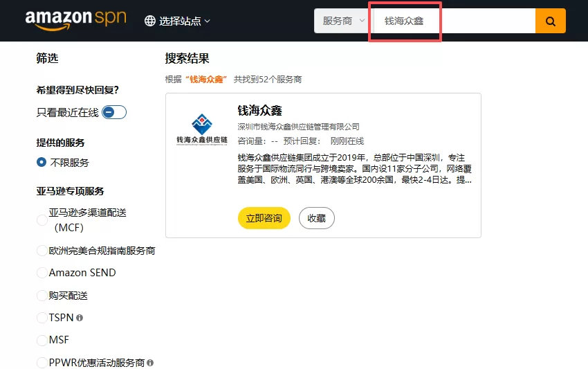The width and height of the screenshot is (588, 369).
Task: Click the globe icon beside 选择站点
Action: coord(150,21)
